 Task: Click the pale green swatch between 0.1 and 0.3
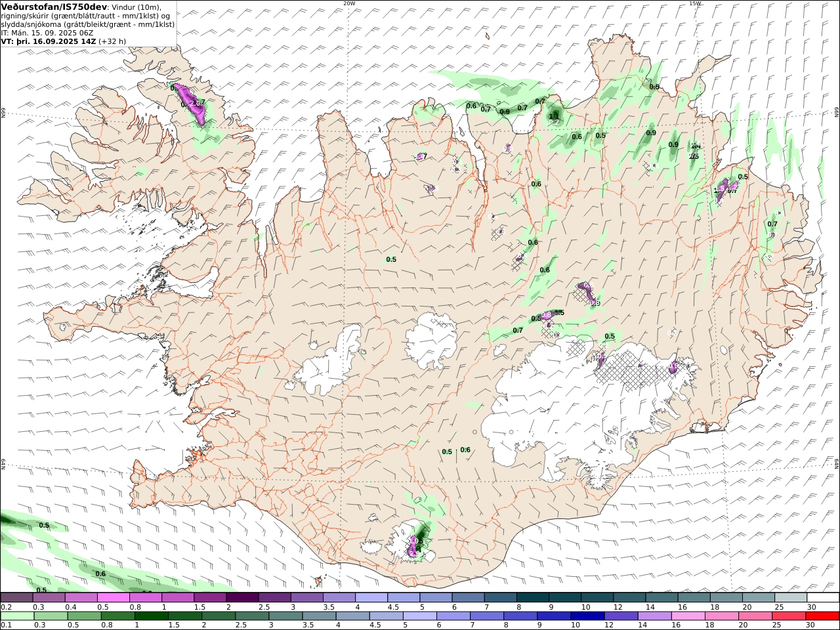point(16,616)
